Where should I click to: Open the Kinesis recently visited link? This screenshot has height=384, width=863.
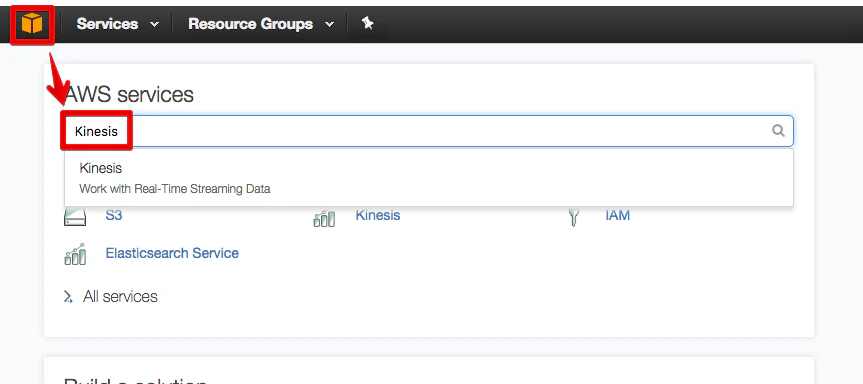tap(378, 215)
